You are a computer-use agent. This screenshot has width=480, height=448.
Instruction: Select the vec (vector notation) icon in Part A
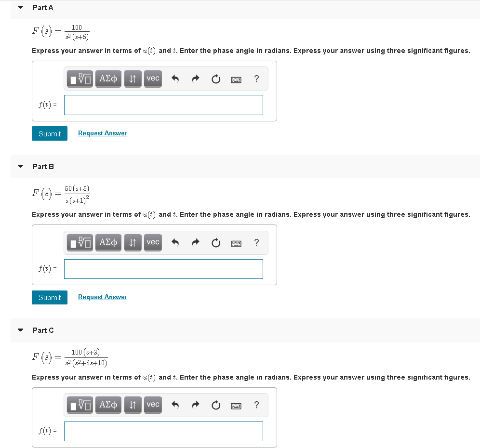point(153,79)
